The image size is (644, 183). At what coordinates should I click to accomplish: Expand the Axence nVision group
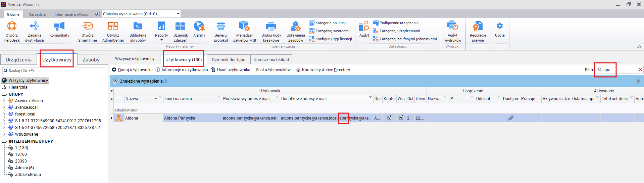(x=4, y=100)
